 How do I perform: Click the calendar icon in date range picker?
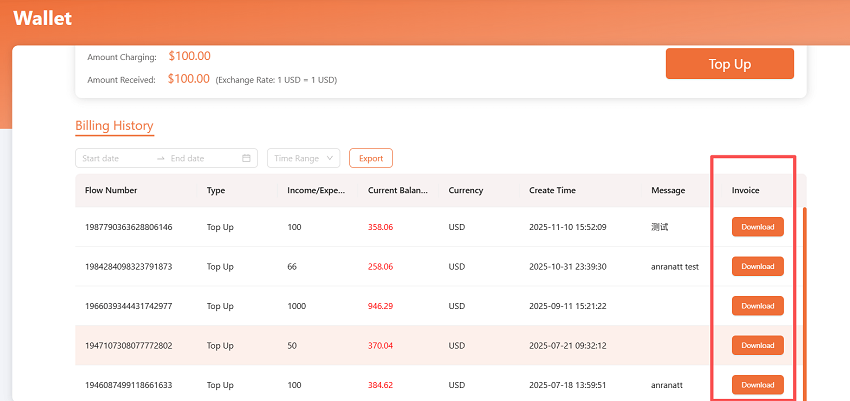[x=246, y=158]
